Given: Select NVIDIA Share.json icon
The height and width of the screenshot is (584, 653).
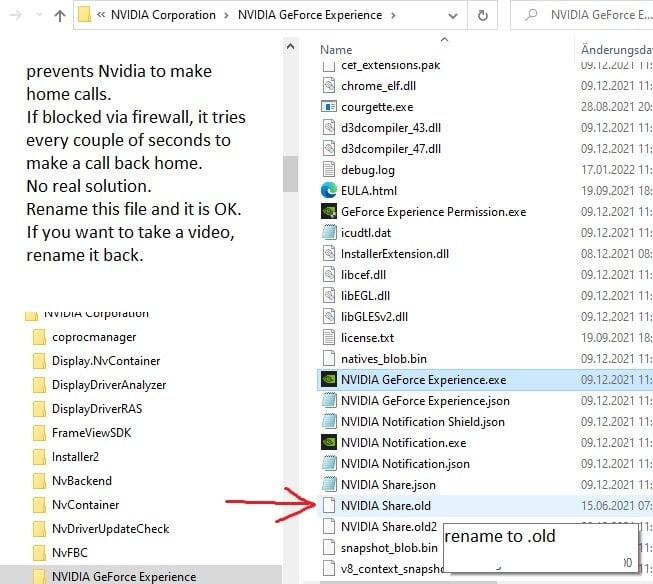Looking at the screenshot, I should [329, 484].
